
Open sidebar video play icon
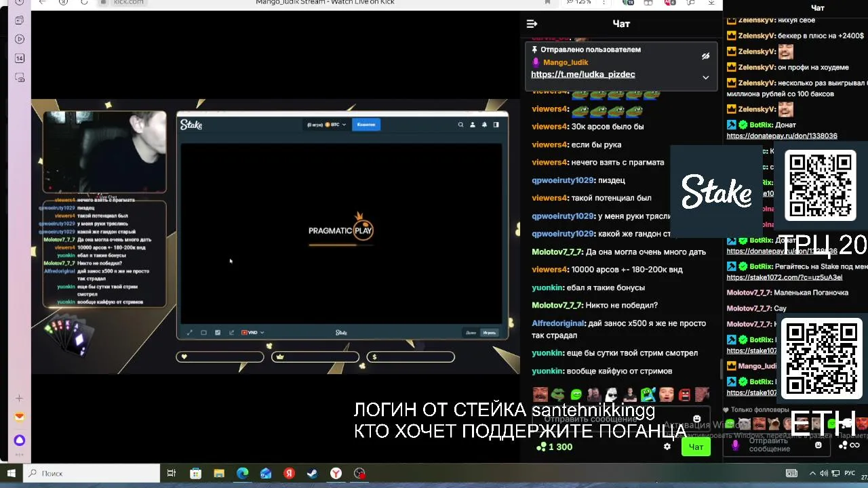coord(19,39)
